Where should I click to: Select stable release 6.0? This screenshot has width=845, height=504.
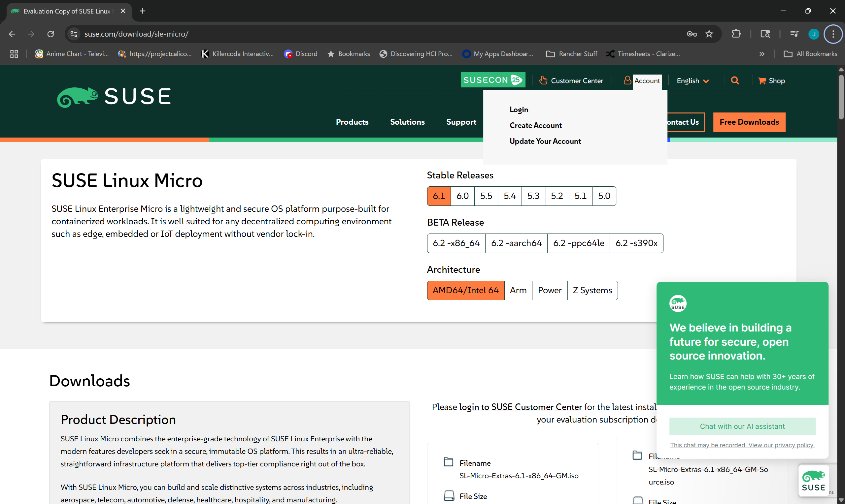[462, 196]
